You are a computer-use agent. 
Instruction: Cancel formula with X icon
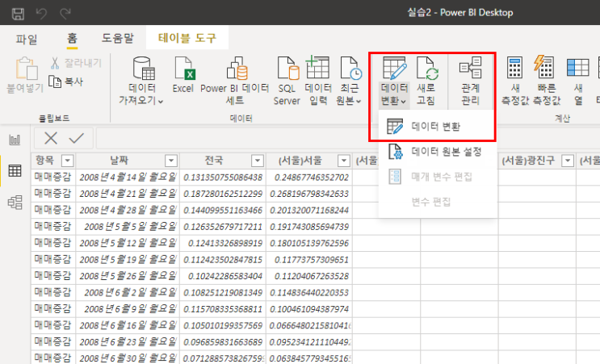click(51, 138)
